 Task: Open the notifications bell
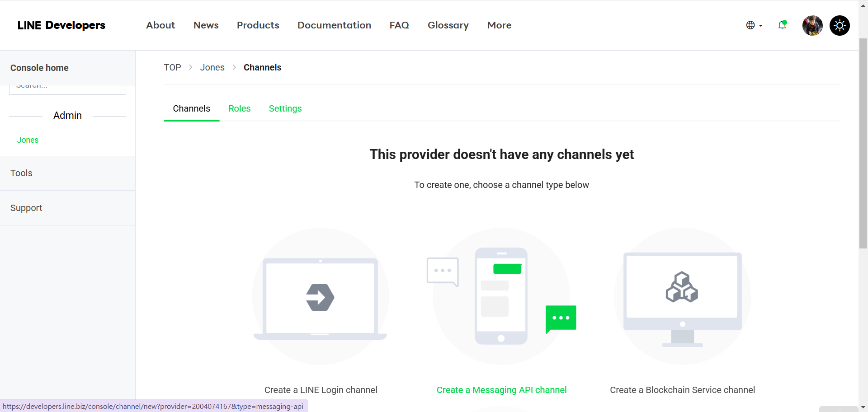point(782,25)
